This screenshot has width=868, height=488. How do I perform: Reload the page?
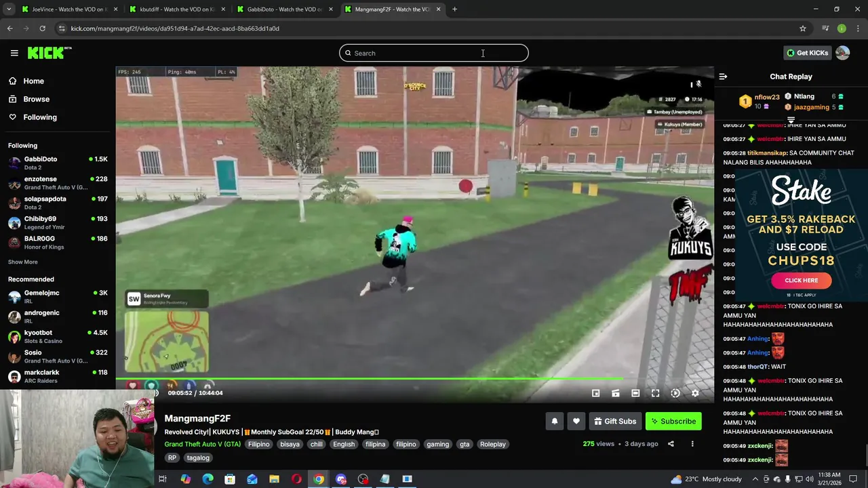[42, 28]
